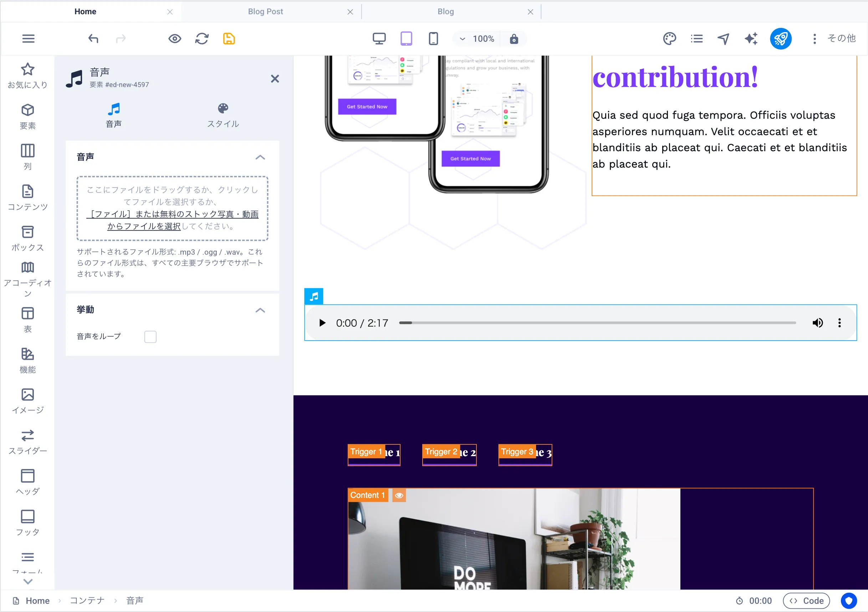
Task: Switch to the Home tab
Action: pos(86,12)
